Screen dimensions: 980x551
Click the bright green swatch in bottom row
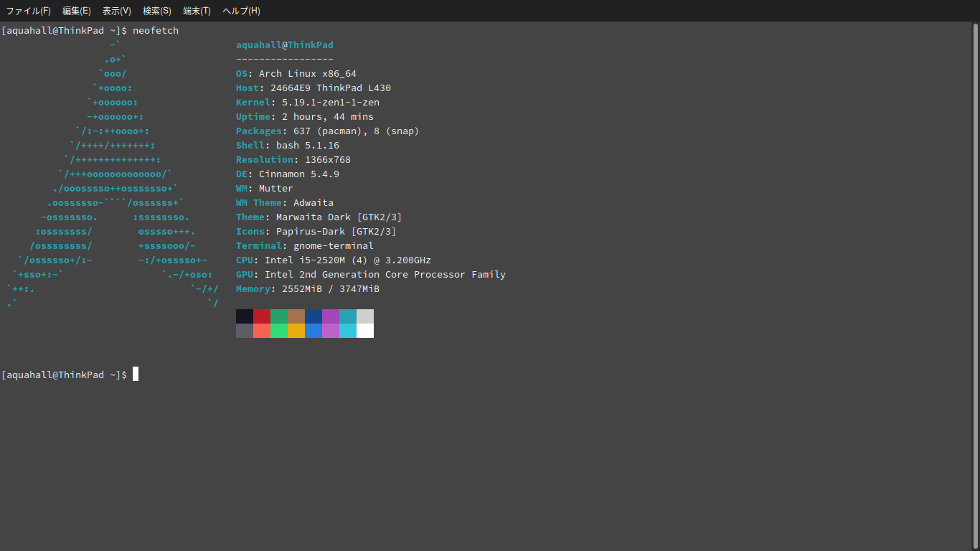click(x=279, y=331)
